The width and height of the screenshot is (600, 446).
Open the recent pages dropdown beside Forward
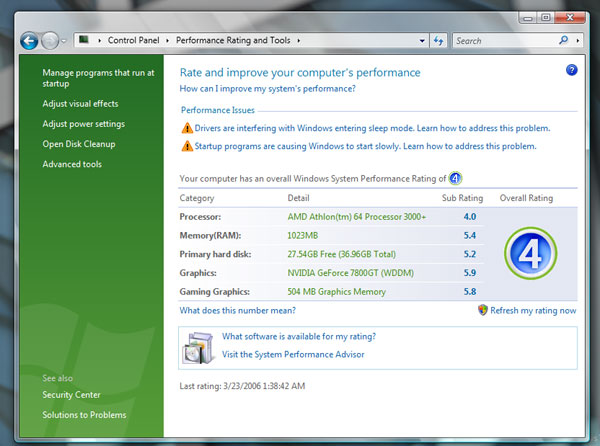64,41
